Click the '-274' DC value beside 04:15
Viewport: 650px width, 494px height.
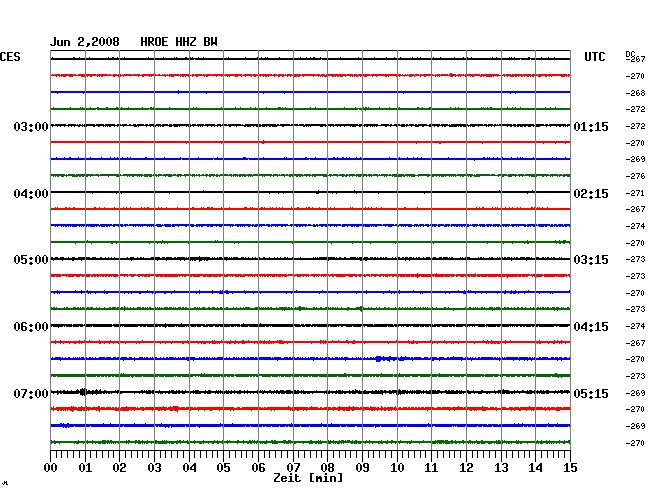(635, 326)
